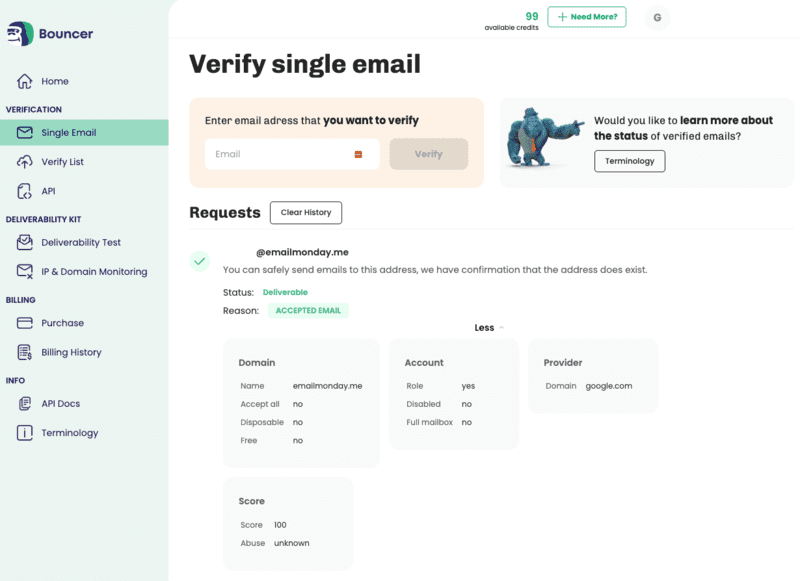Image resolution: width=800 pixels, height=581 pixels.
Task: Click the Bouncer logo icon
Action: pos(19,34)
